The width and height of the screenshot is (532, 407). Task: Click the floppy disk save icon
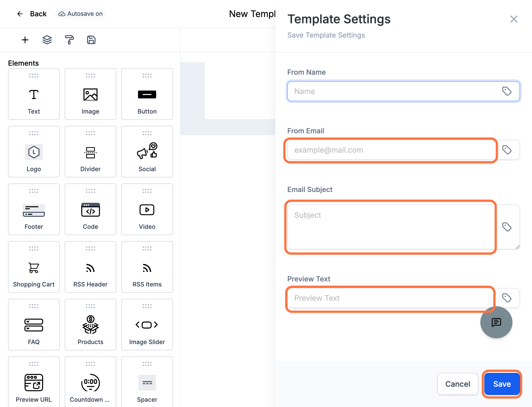[x=91, y=40]
